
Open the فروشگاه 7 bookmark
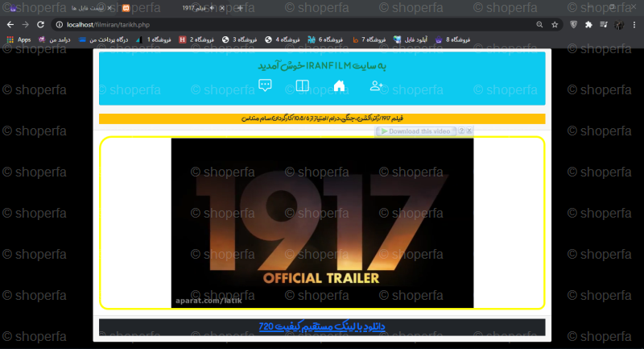pyautogui.click(x=369, y=39)
